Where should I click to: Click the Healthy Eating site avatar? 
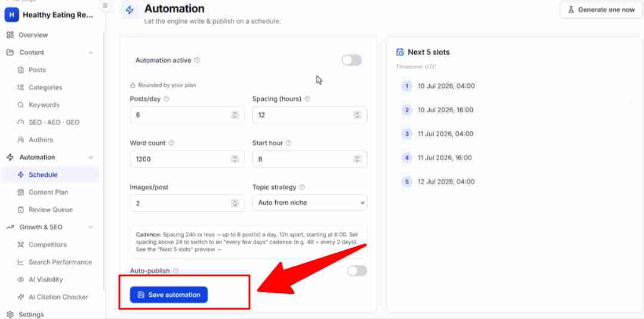click(x=12, y=15)
